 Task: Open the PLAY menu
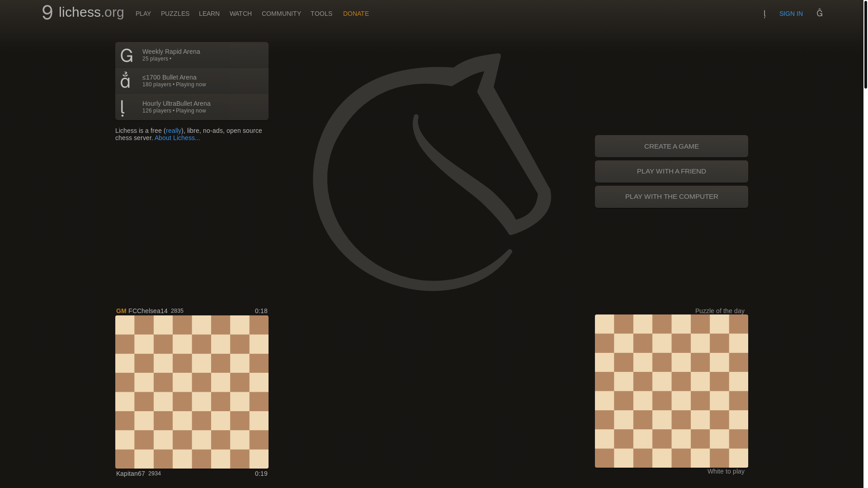(x=143, y=14)
